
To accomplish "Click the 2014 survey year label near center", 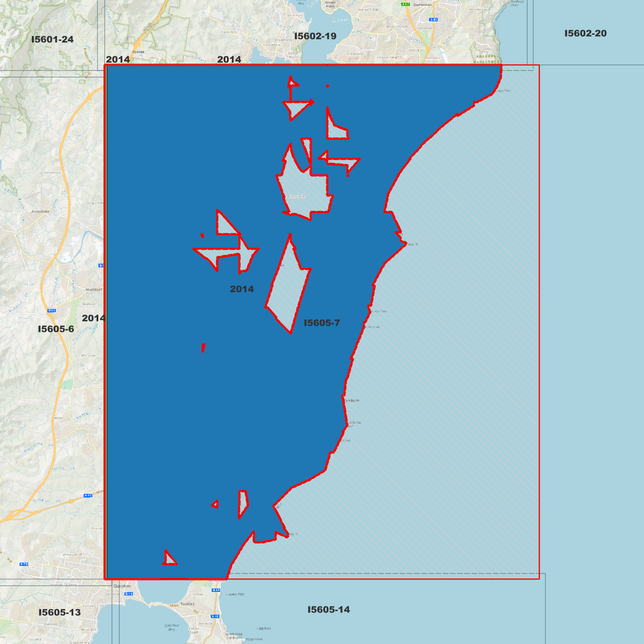I will click(x=242, y=289).
